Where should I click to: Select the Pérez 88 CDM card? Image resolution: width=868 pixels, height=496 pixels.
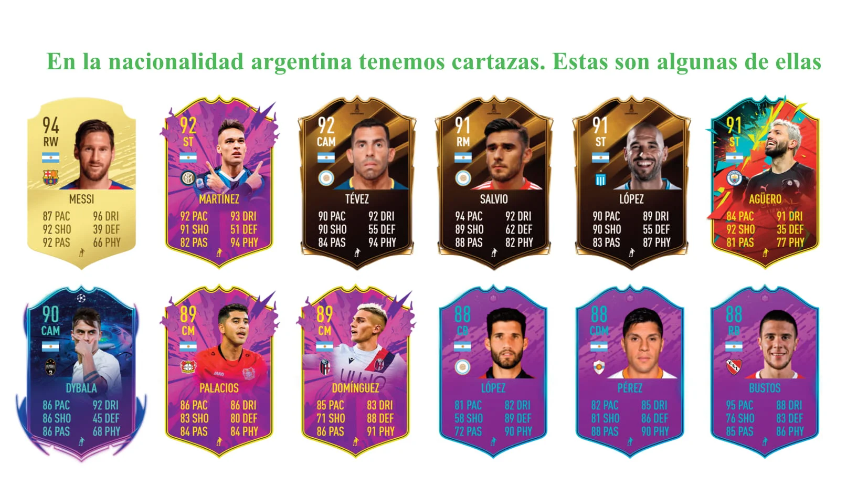(630, 372)
